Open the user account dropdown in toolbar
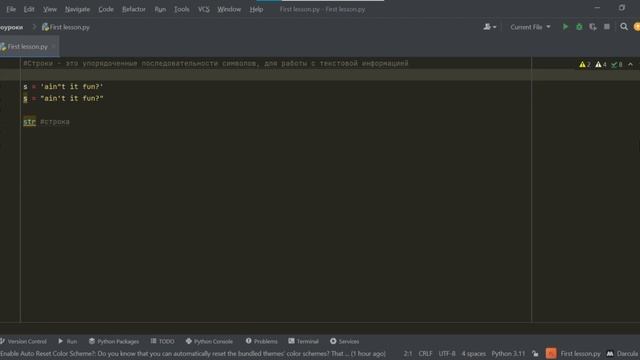 pyautogui.click(x=489, y=27)
